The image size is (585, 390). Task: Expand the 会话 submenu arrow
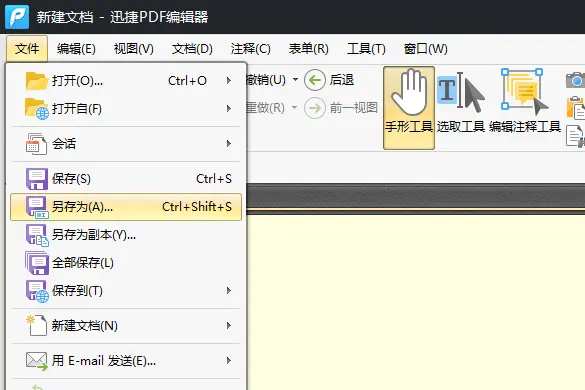[x=229, y=144]
